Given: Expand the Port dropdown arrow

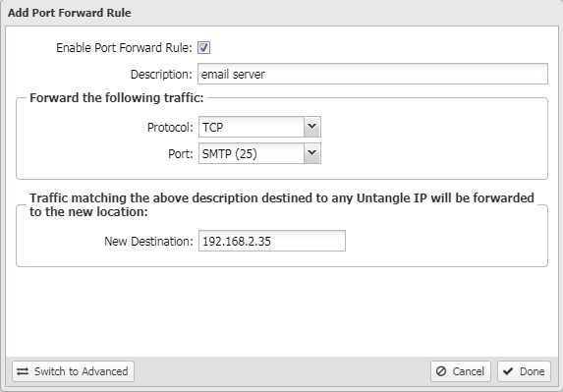Looking at the screenshot, I should click(x=312, y=153).
